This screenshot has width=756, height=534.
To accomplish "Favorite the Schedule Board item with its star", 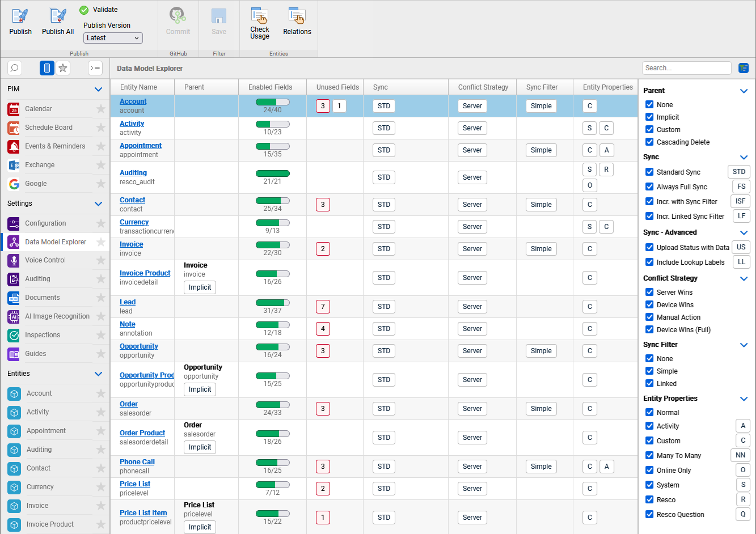I will 101,128.
